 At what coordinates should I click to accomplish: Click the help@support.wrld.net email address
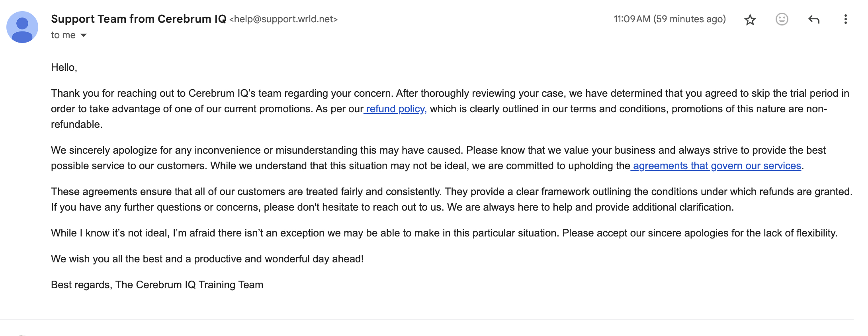point(283,19)
